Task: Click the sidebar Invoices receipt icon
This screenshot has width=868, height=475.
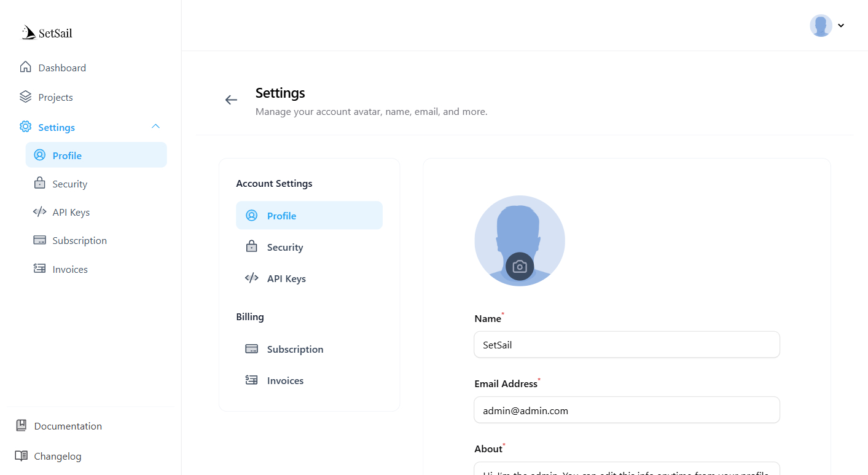Action: click(x=40, y=269)
